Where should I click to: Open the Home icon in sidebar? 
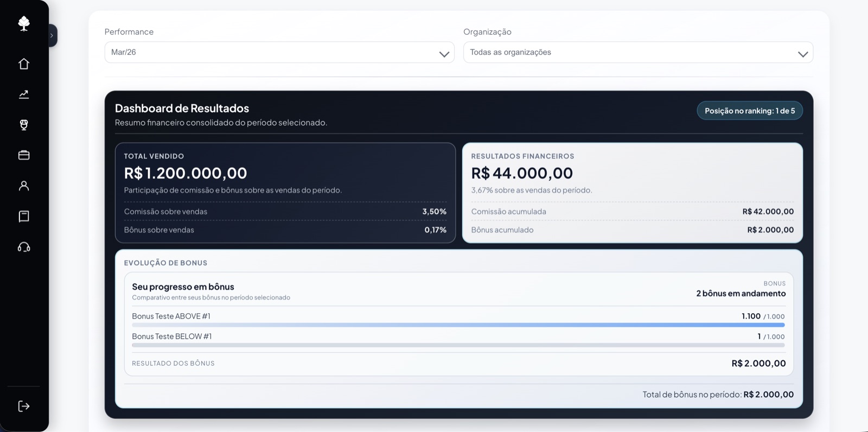24,64
